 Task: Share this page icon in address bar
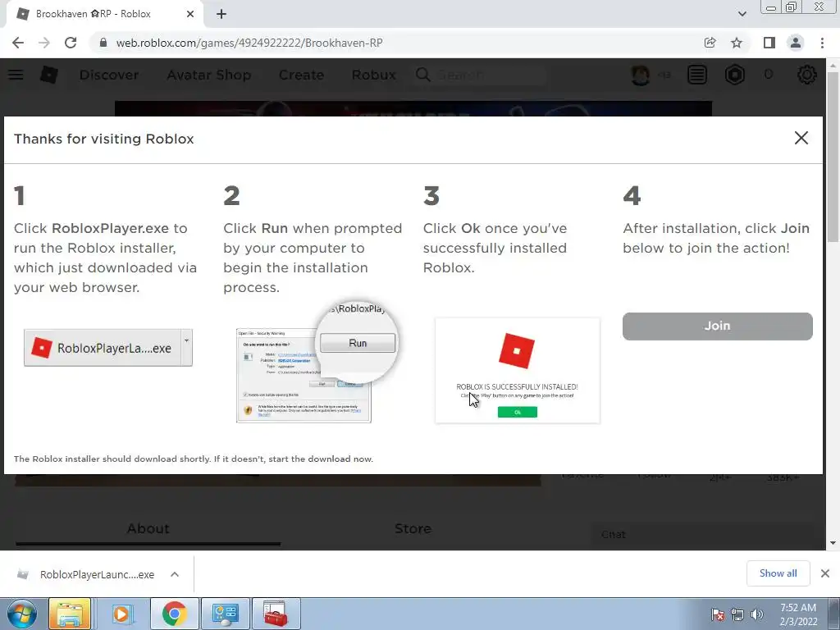pyautogui.click(x=710, y=43)
